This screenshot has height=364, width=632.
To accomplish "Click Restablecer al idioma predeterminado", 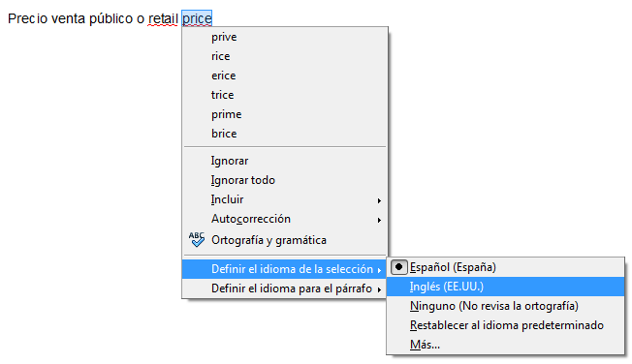I will (x=505, y=325).
